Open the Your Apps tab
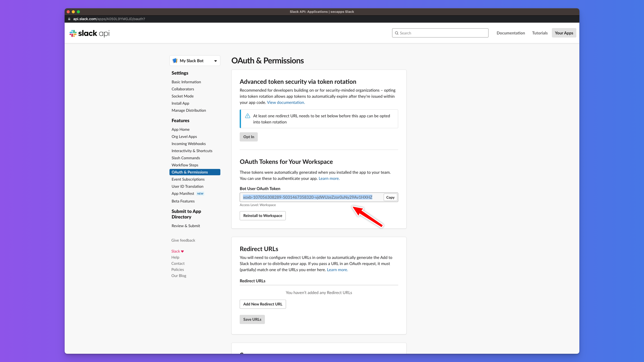Viewport: 644px width, 362px height. (564, 33)
